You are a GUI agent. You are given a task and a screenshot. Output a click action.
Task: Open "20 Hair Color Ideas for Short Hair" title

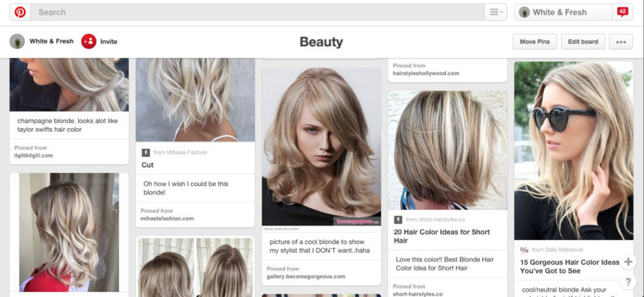tap(442, 236)
